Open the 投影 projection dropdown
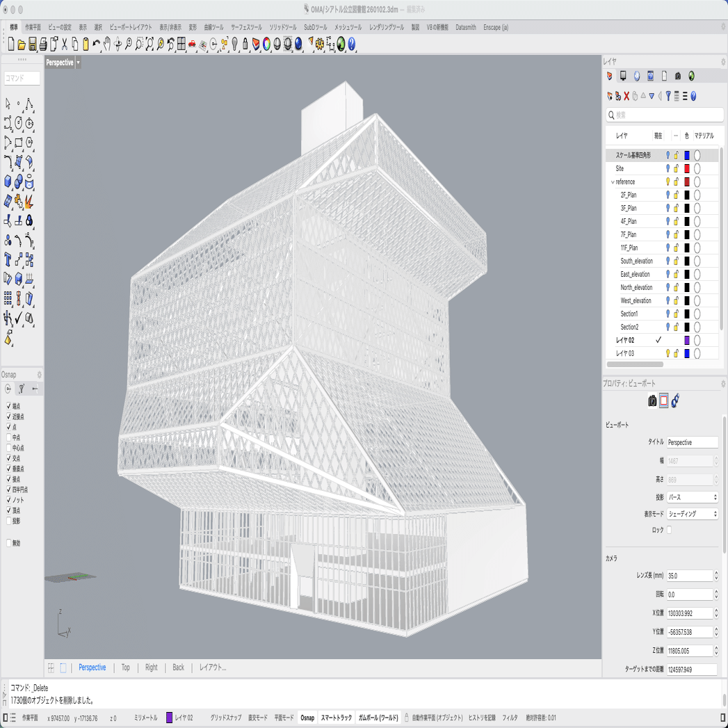This screenshot has height=728, width=728. click(x=693, y=497)
